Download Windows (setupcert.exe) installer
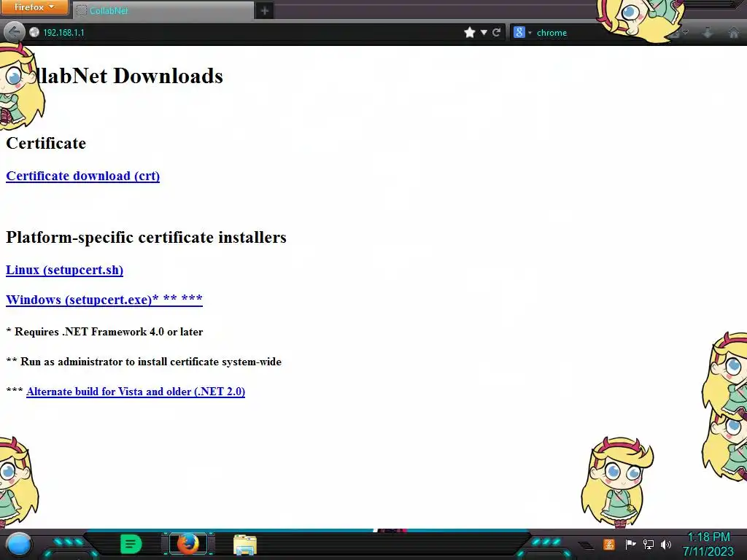Image resolution: width=747 pixels, height=560 pixels. click(104, 300)
